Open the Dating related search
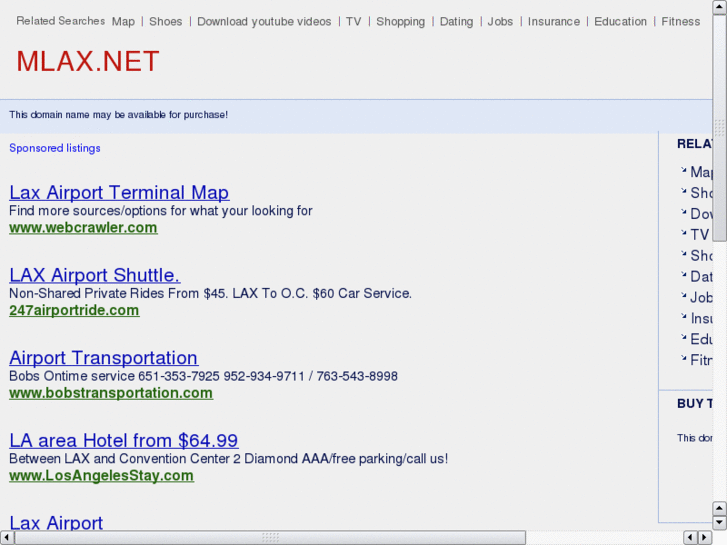 coord(456,21)
